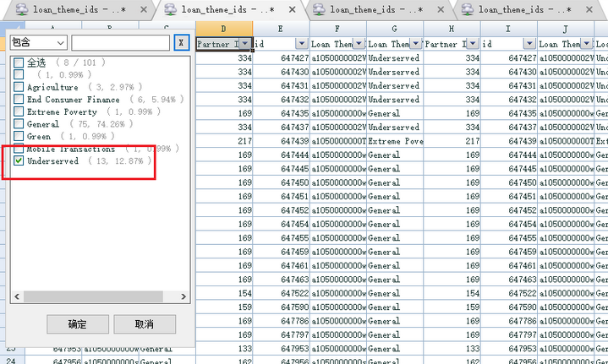The height and width of the screenshot is (364, 608).
Task: Close the third loan_theme_ids tab
Action: point(441,9)
